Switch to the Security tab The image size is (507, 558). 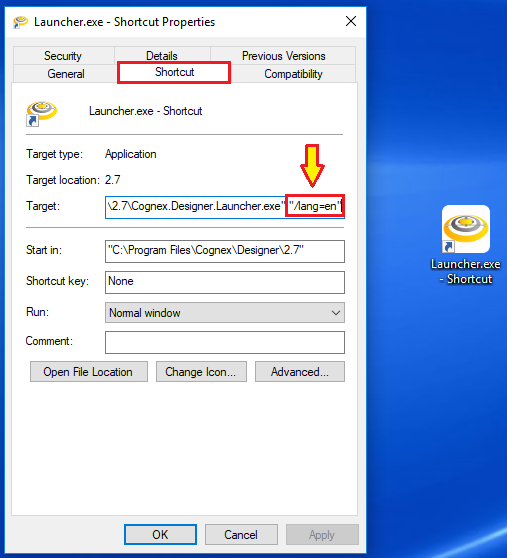coord(63,56)
